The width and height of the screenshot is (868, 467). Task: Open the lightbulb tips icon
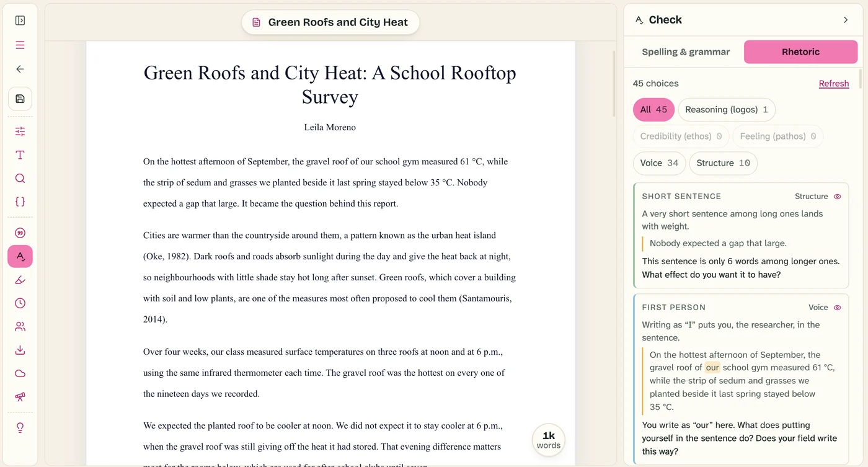[x=20, y=428]
